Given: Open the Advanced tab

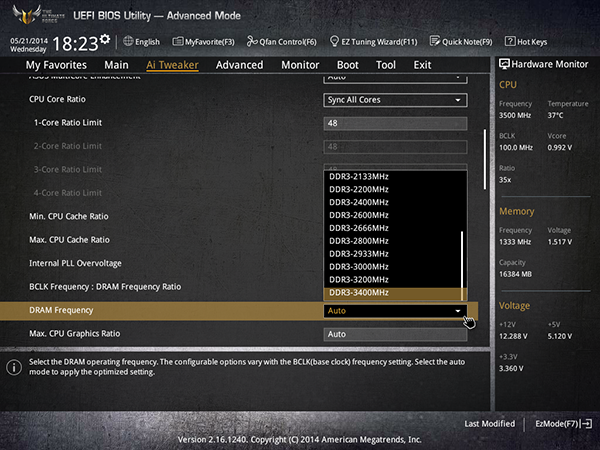Looking at the screenshot, I should pos(240,65).
